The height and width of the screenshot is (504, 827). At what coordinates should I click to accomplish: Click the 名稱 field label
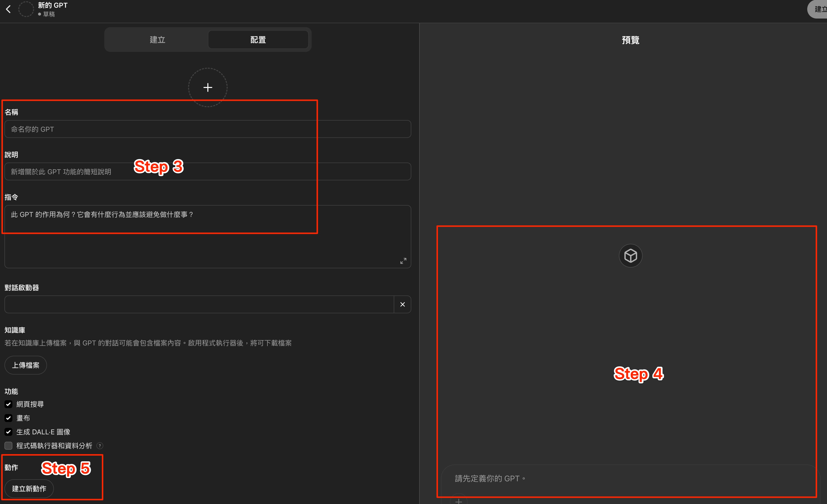(11, 112)
